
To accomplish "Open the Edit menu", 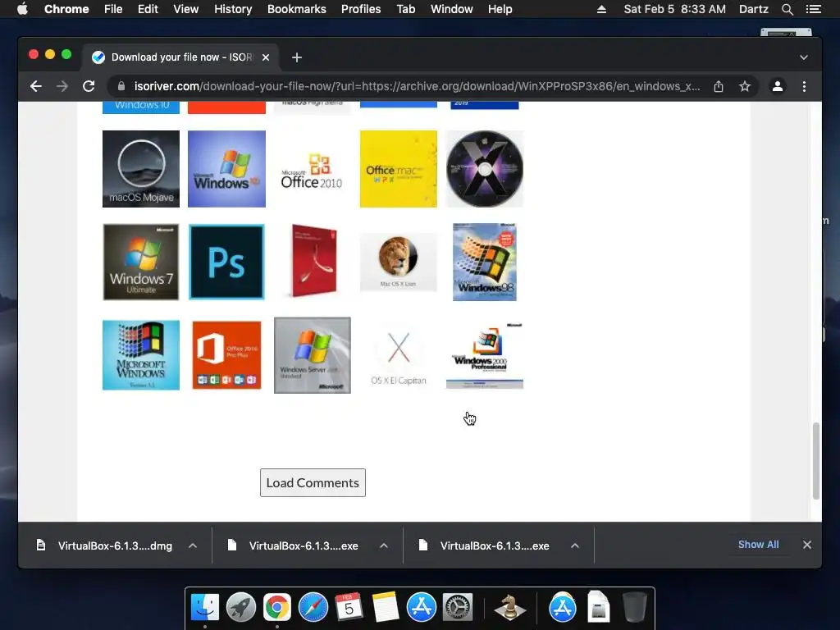I will point(148,8).
